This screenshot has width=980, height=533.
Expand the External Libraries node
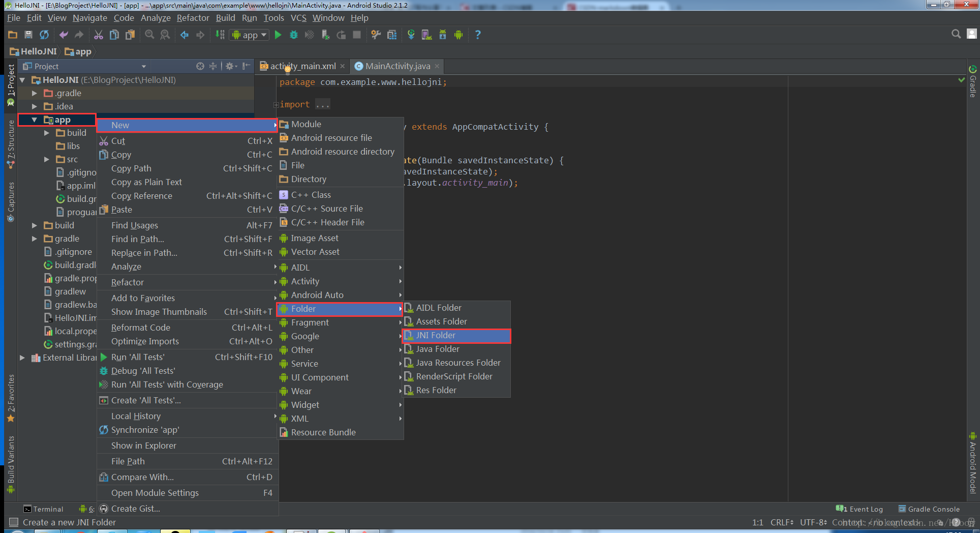pos(22,358)
